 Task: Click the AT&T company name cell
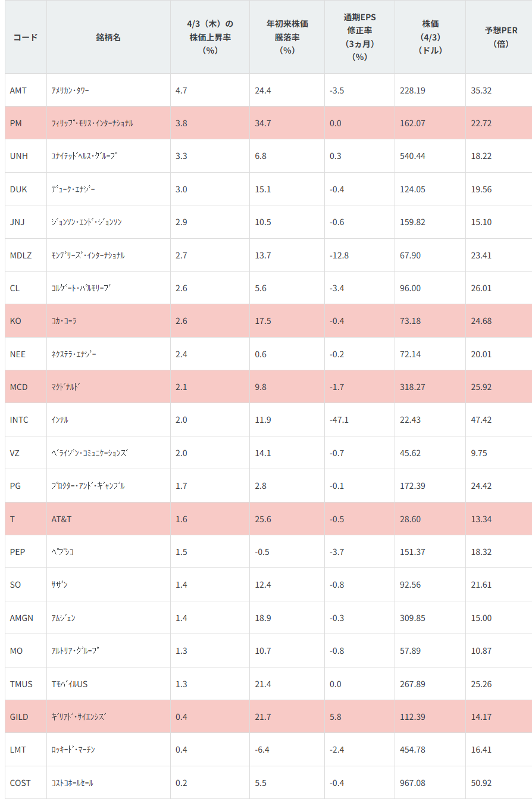pyautogui.click(x=61, y=519)
